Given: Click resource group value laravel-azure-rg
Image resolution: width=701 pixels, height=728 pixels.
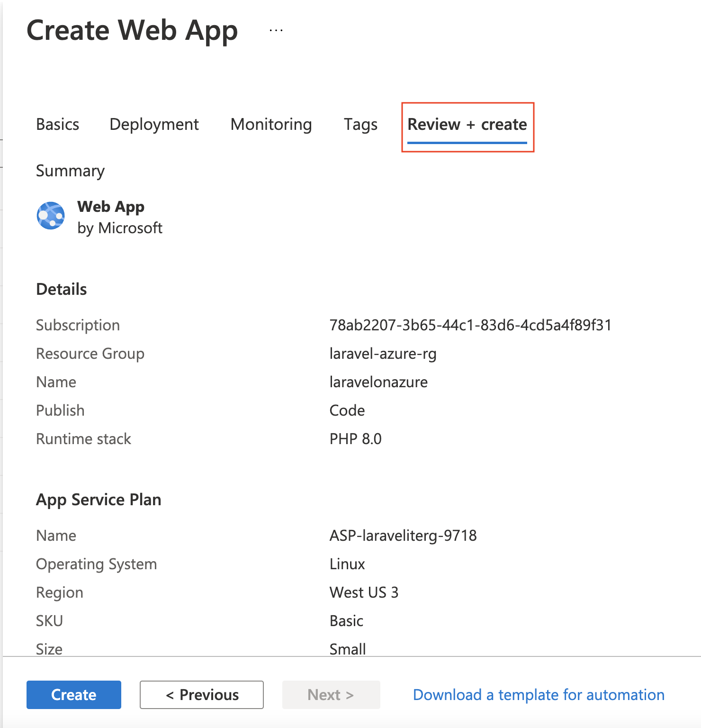Looking at the screenshot, I should (383, 354).
